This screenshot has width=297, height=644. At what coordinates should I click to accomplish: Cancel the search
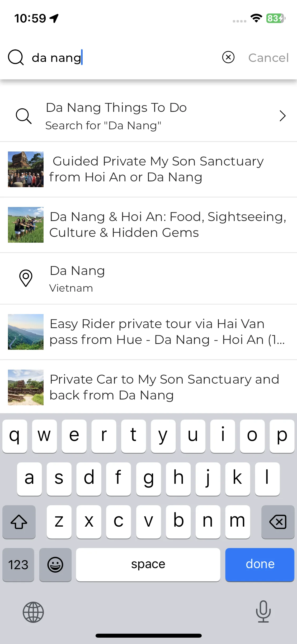tap(268, 58)
